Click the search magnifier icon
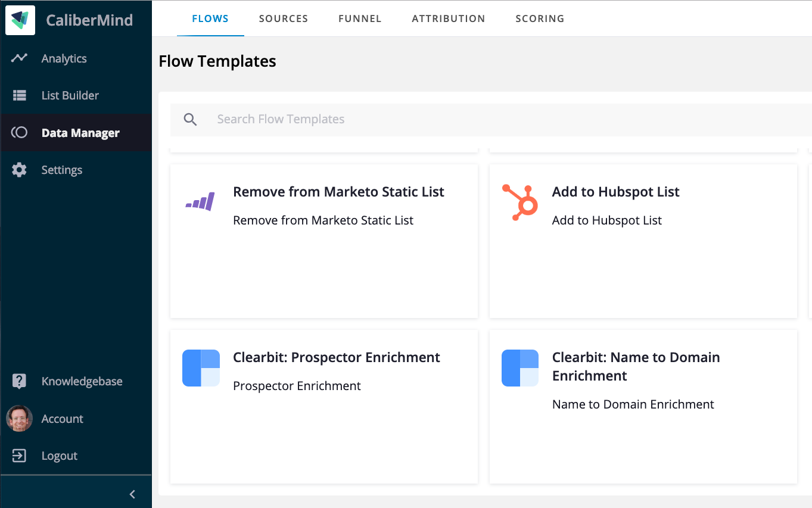This screenshot has width=812, height=508. 190,119
